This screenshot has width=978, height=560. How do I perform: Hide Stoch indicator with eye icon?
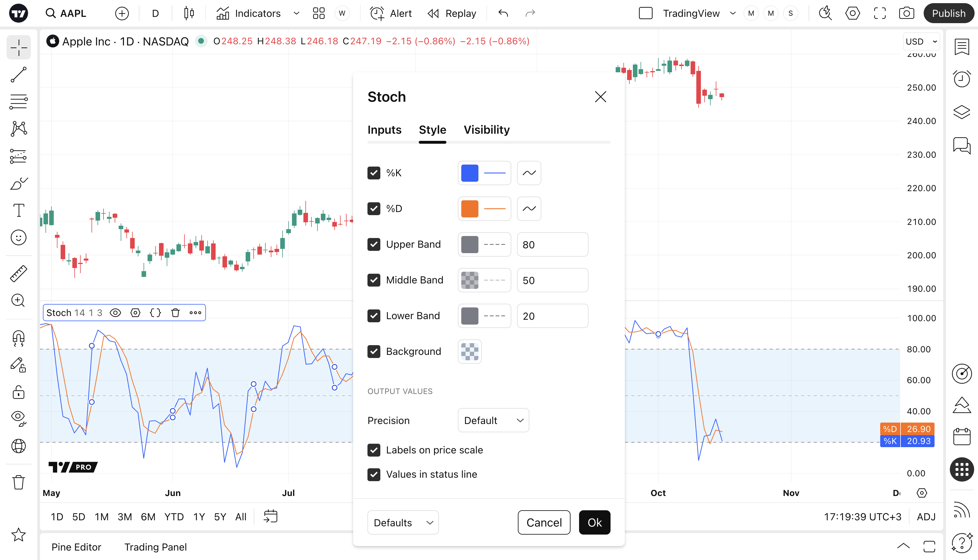click(x=115, y=313)
